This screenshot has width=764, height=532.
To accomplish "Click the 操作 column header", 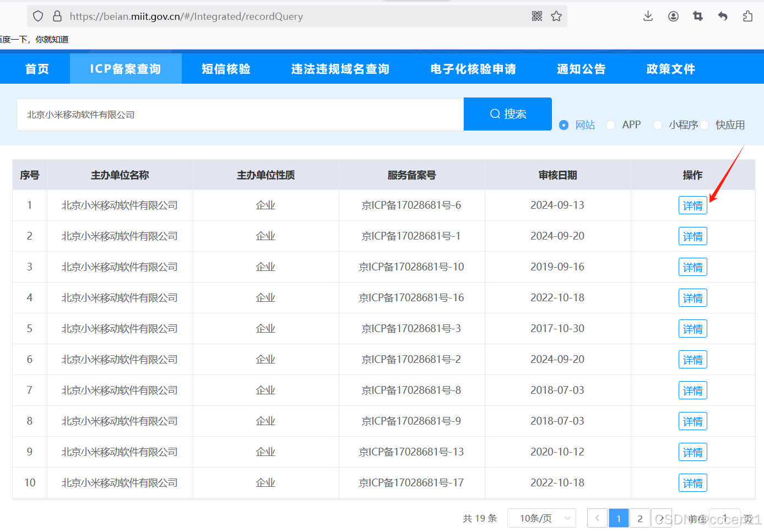I will pos(692,175).
